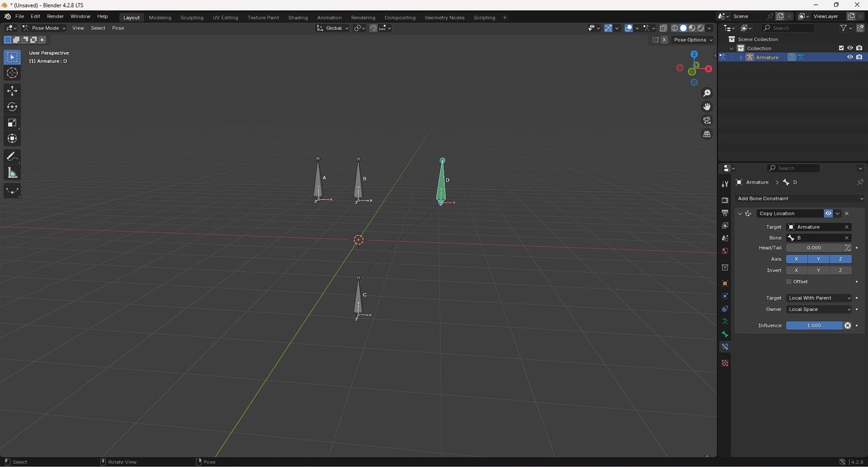868x467 pixels.
Task: Expand Add Bone Constraint dropdown
Action: click(x=800, y=199)
